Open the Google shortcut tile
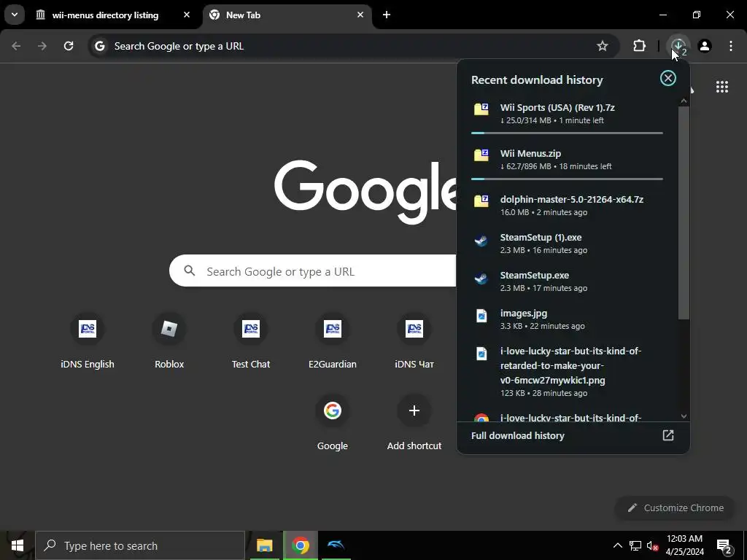Viewport: 747px width, 560px height. 333,411
